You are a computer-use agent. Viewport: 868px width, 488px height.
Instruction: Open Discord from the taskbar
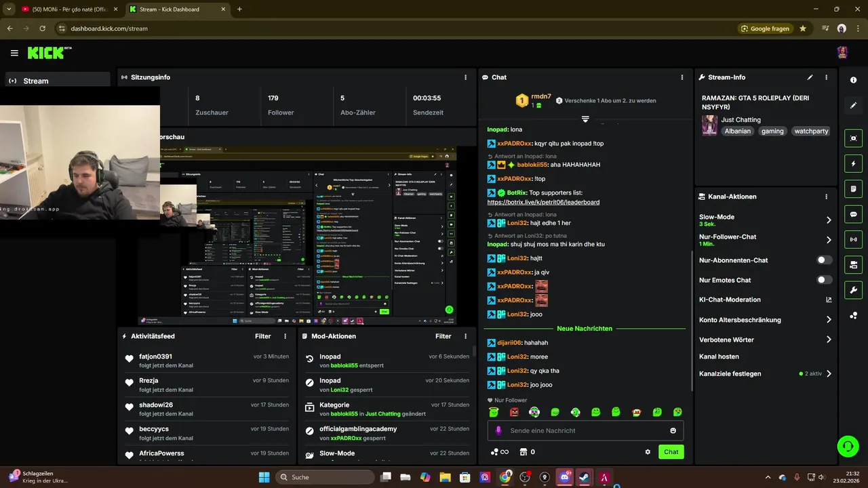564,477
